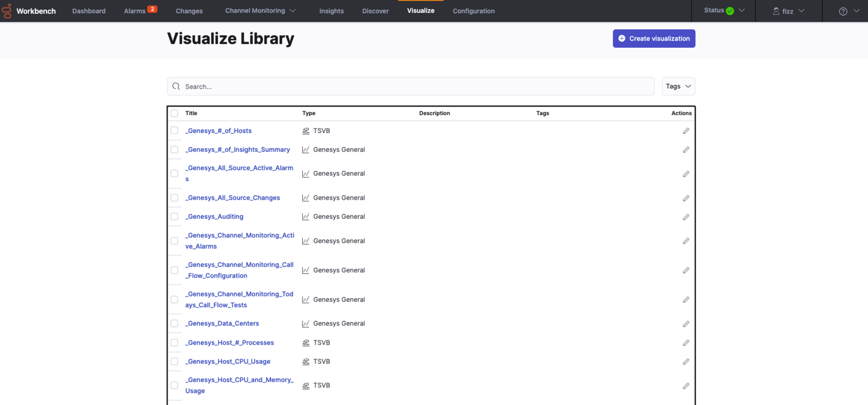Check the _Genesys_Data_Centers row checkbox
This screenshot has width=868, height=405.
click(x=174, y=323)
